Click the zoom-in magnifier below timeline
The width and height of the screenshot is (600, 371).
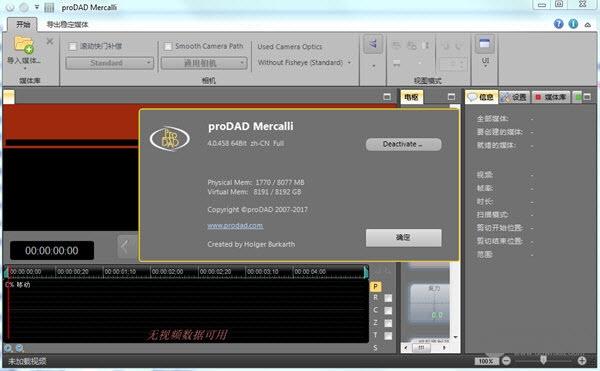tap(8, 348)
